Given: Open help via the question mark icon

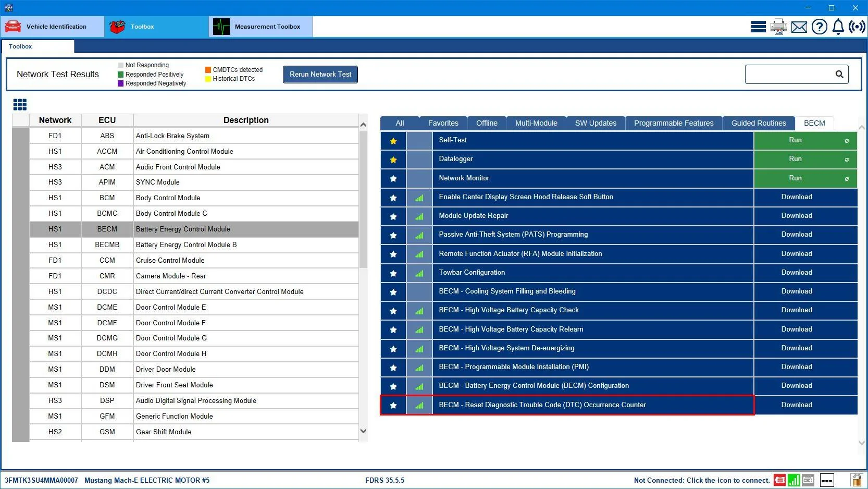Looking at the screenshot, I should [x=819, y=27].
